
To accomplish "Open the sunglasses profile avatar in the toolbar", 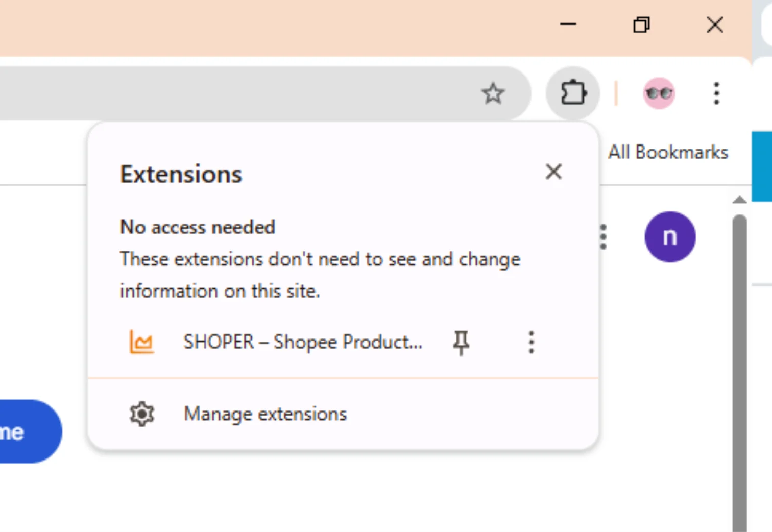I will tap(659, 93).
